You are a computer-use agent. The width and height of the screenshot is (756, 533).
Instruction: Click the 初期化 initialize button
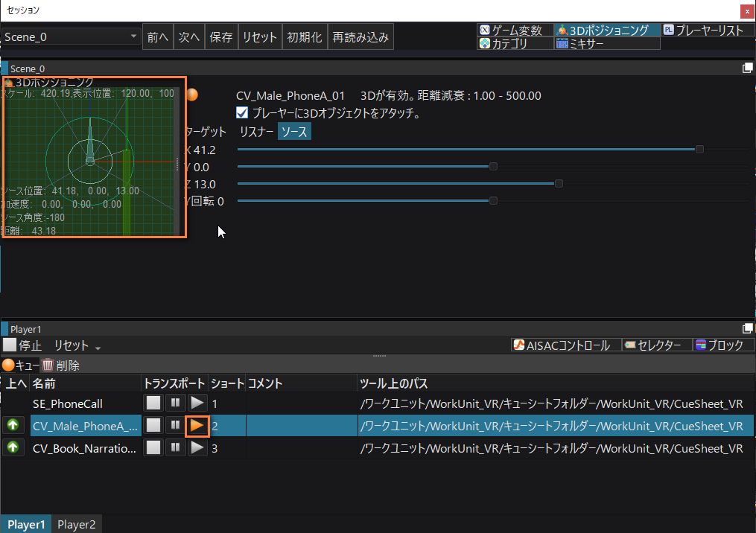coord(305,36)
